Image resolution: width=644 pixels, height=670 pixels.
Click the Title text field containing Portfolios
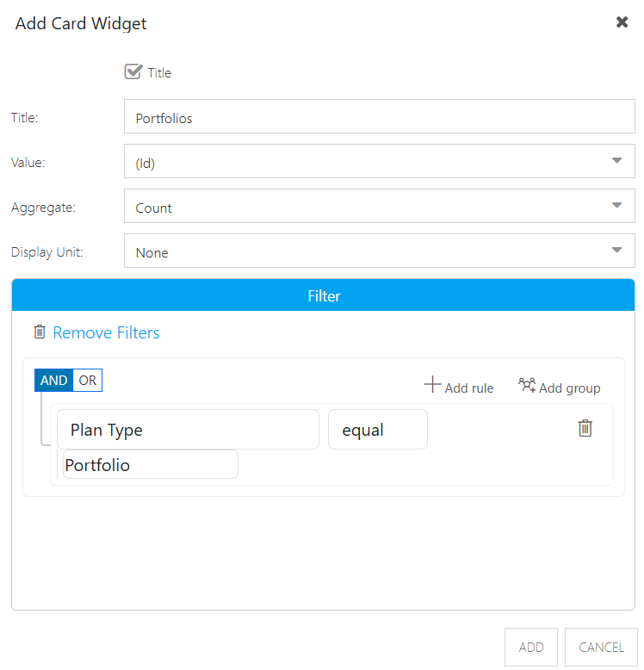tap(379, 116)
